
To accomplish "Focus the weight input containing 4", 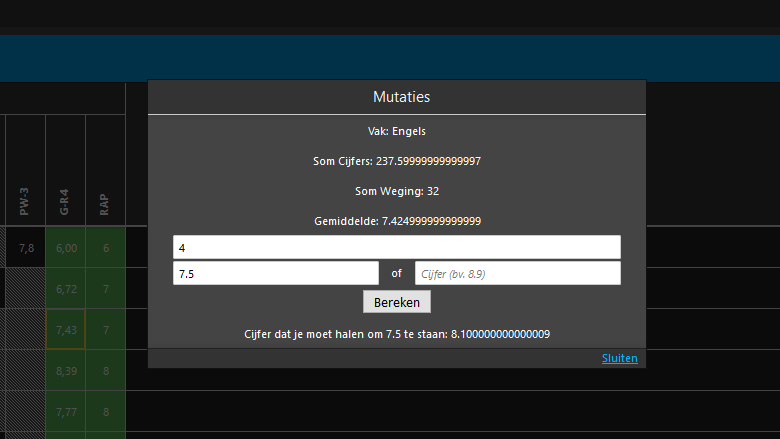I will (x=396, y=247).
